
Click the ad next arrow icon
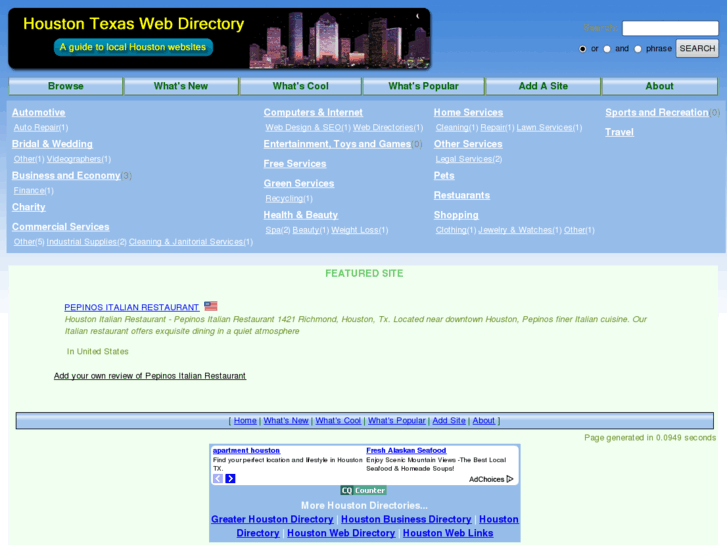[x=230, y=479]
